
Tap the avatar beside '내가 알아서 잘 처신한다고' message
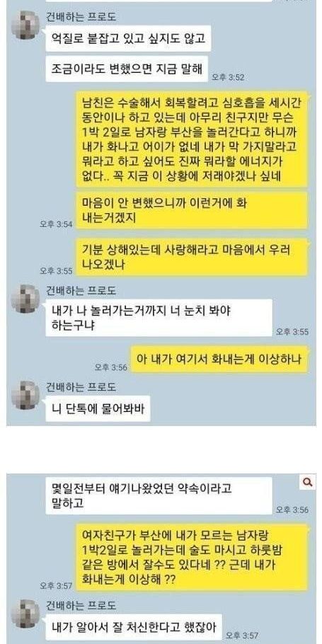(25, 614)
